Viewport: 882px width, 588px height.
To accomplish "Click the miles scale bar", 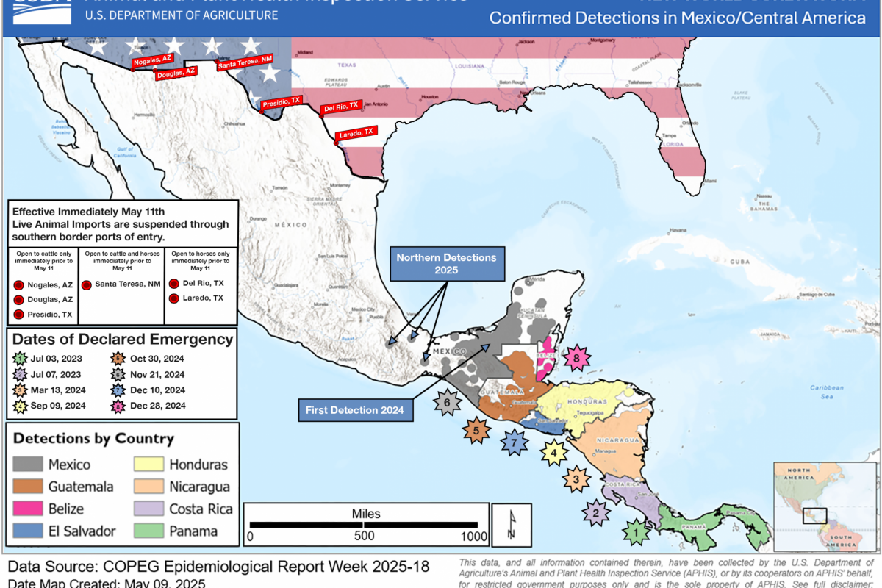I will pyautogui.click(x=365, y=525).
